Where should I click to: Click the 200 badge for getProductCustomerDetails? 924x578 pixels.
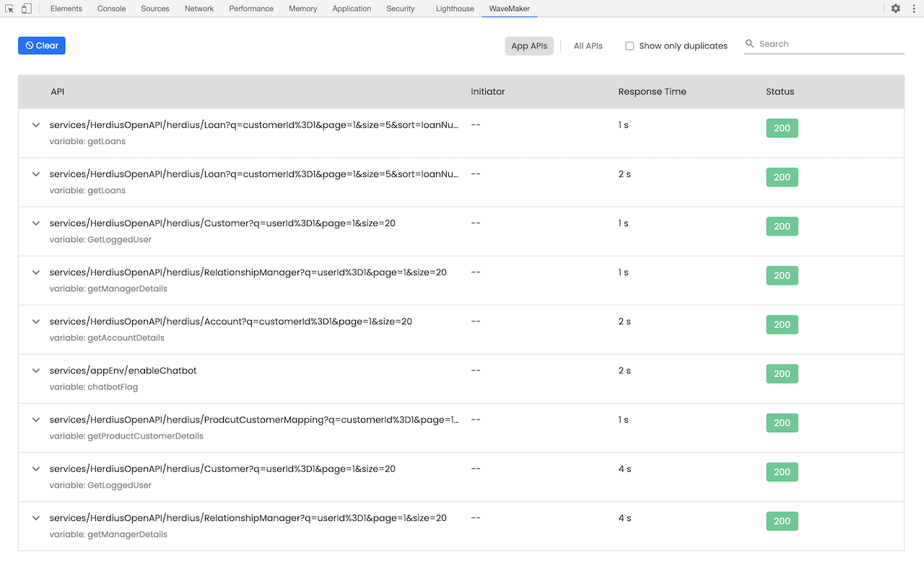(x=782, y=423)
